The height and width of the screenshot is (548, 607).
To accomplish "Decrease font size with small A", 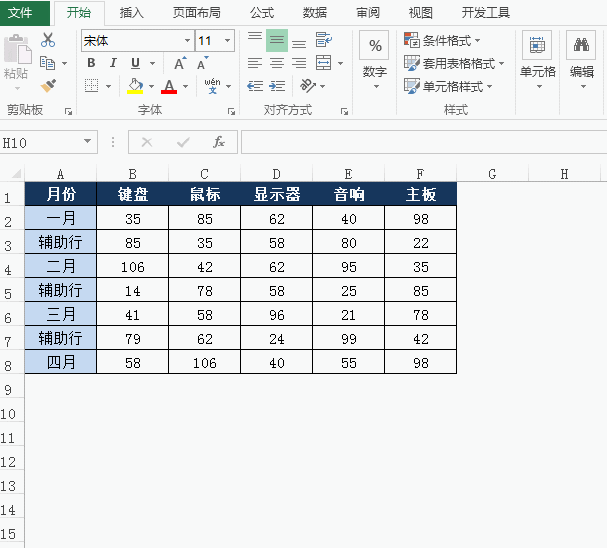I will coord(202,63).
